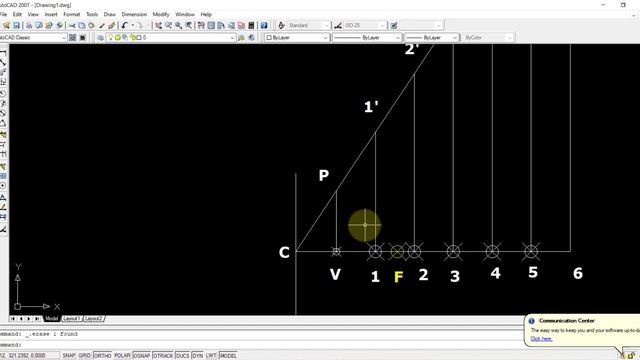Open the Sheet Set Manager icon
Screen dimensions: 640x360
click(x=231, y=25)
